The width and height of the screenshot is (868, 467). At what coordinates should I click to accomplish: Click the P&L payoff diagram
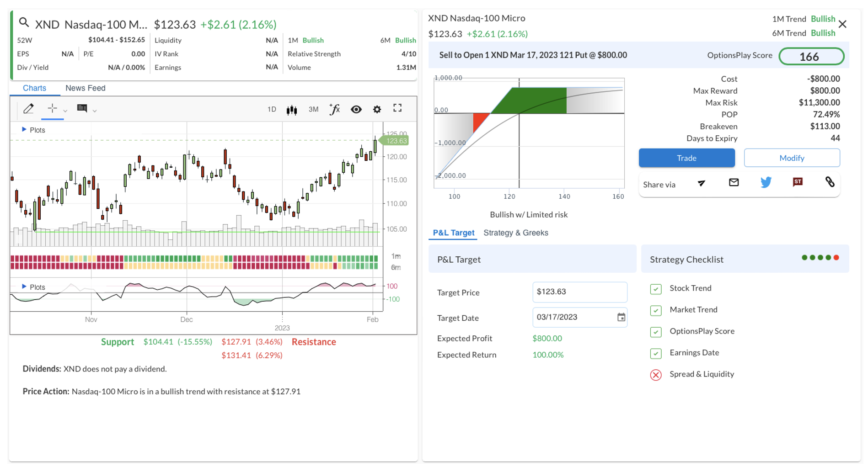(529, 133)
